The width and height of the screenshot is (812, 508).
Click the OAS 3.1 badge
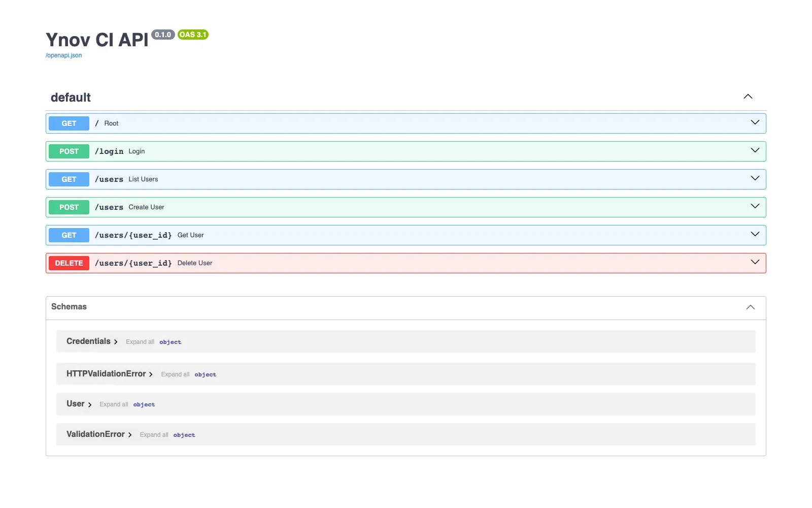(193, 35)
